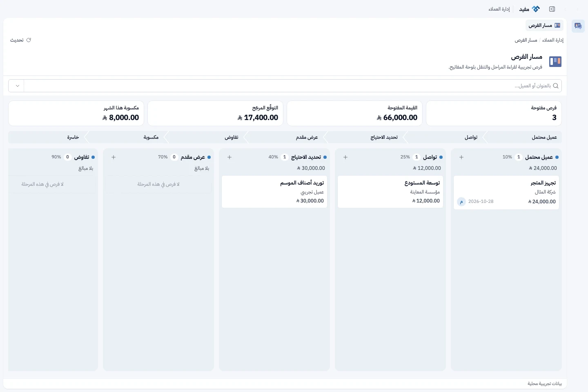Click بيانات تجريبية محلية footer text
The width and height of the screenshot is (588, 392).
(545, 384)
